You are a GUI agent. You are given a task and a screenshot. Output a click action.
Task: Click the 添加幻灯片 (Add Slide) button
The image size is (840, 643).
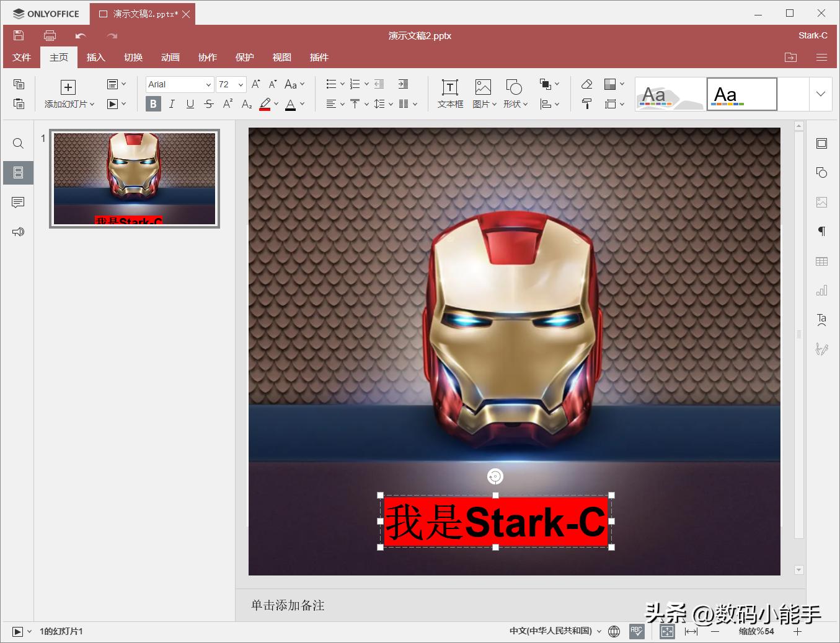click(68, 94)
